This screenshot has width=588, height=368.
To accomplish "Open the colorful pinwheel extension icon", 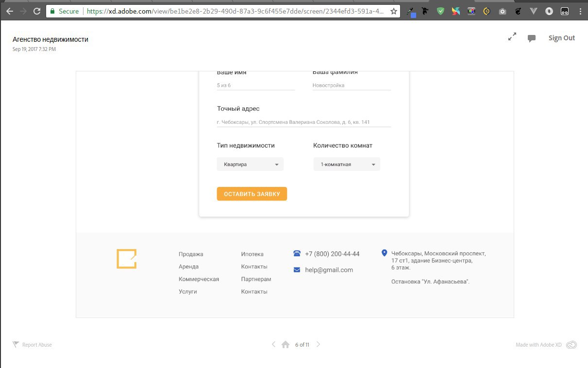I will pyautogui.click(x=455, y=11).
